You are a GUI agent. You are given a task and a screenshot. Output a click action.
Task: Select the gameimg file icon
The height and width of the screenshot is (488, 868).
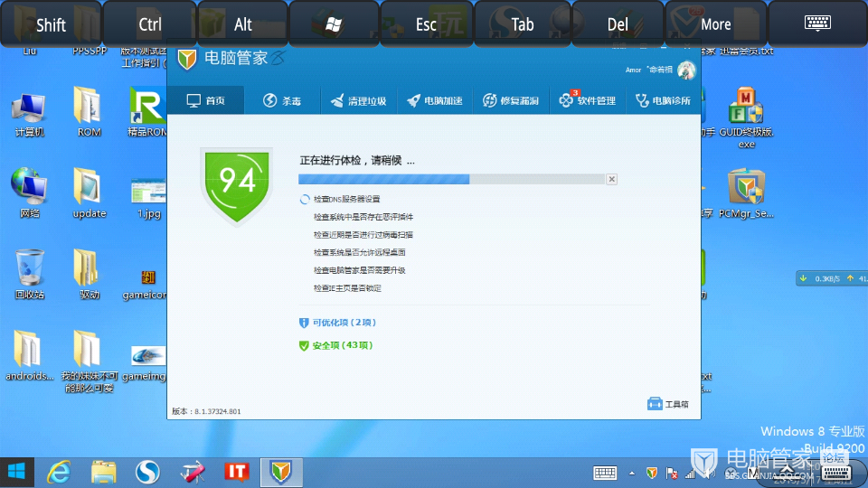click(x=146, y=362)
